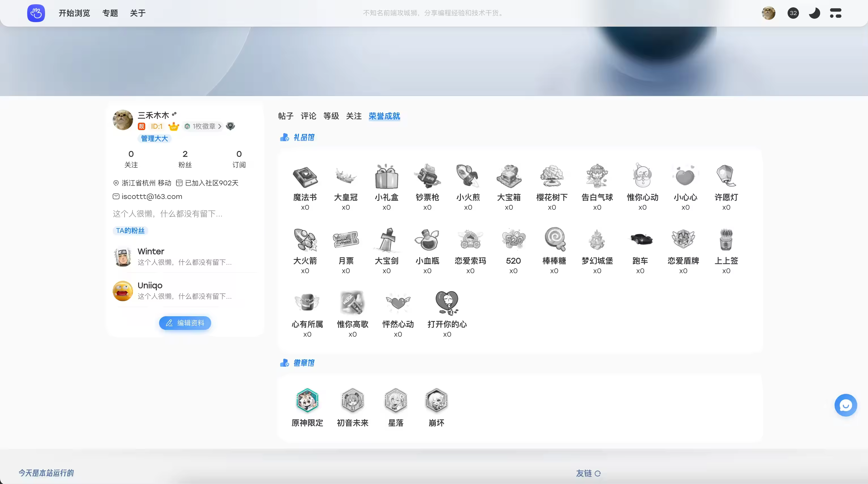Click the 520 gift icon
The width and height of the screenshot is (868, 484).
tap(513, 239)
